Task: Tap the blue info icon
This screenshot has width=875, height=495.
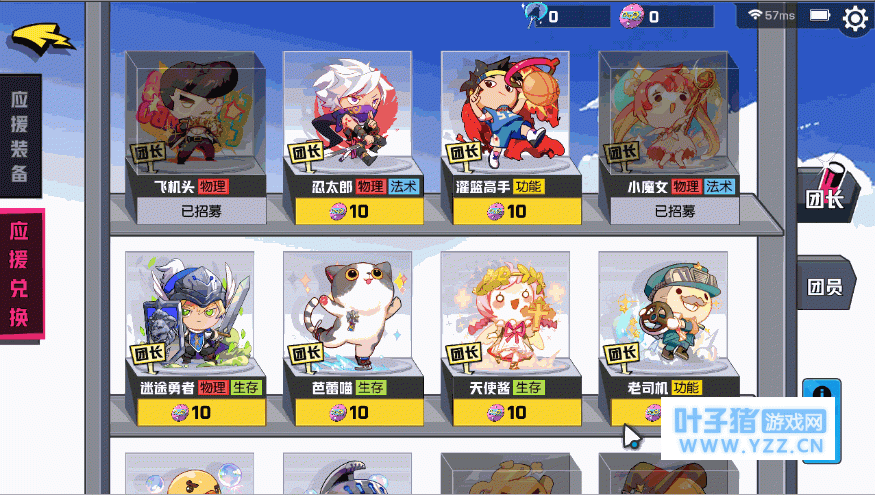Action: tap(821, 391)
